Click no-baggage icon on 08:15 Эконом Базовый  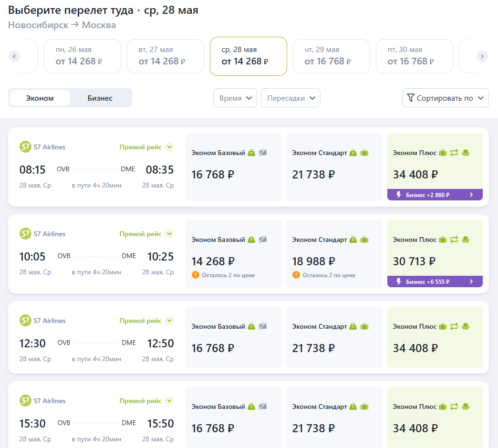(263, 153)
